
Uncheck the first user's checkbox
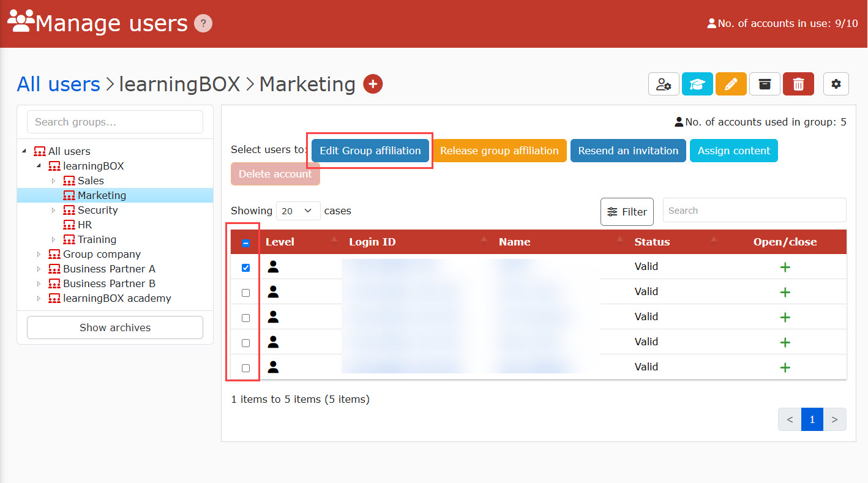coord(245,268)
